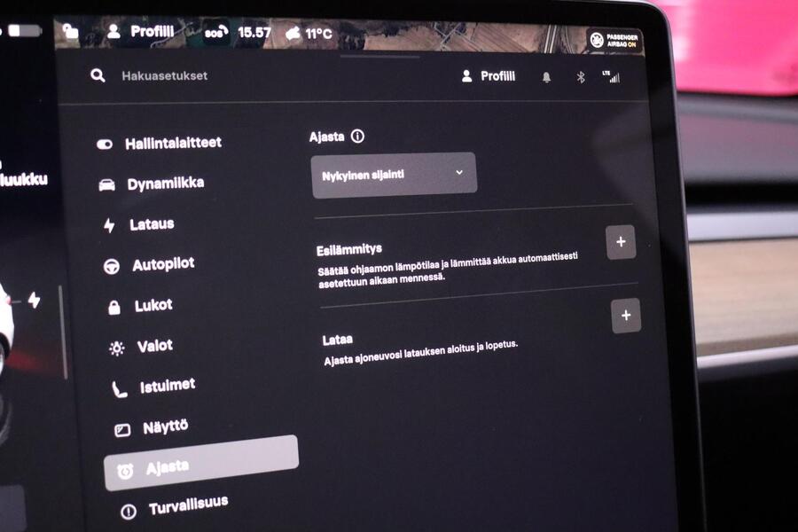Click the lock icon in top bar
798x532 pixels.
tap(71, 31)
